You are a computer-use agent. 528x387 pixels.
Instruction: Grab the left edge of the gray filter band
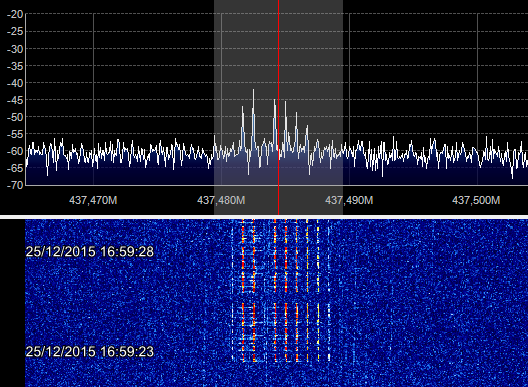tap(214, 108)
